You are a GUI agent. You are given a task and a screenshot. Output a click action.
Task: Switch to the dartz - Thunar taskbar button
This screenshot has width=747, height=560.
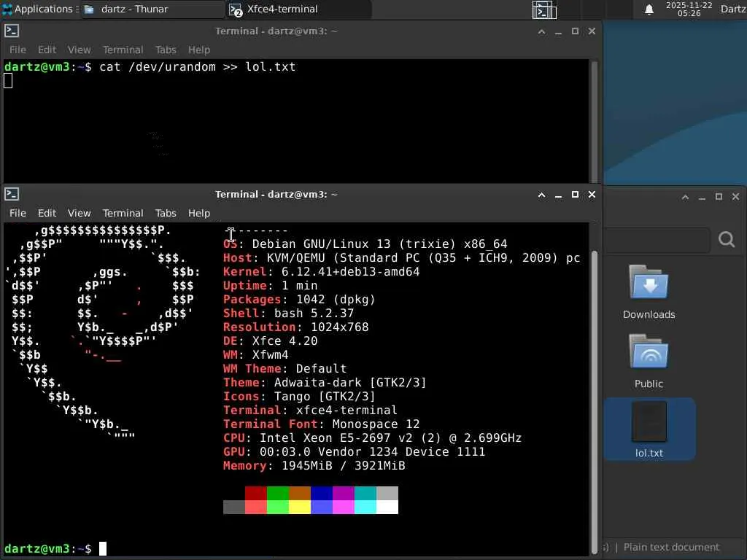(152, 9)
